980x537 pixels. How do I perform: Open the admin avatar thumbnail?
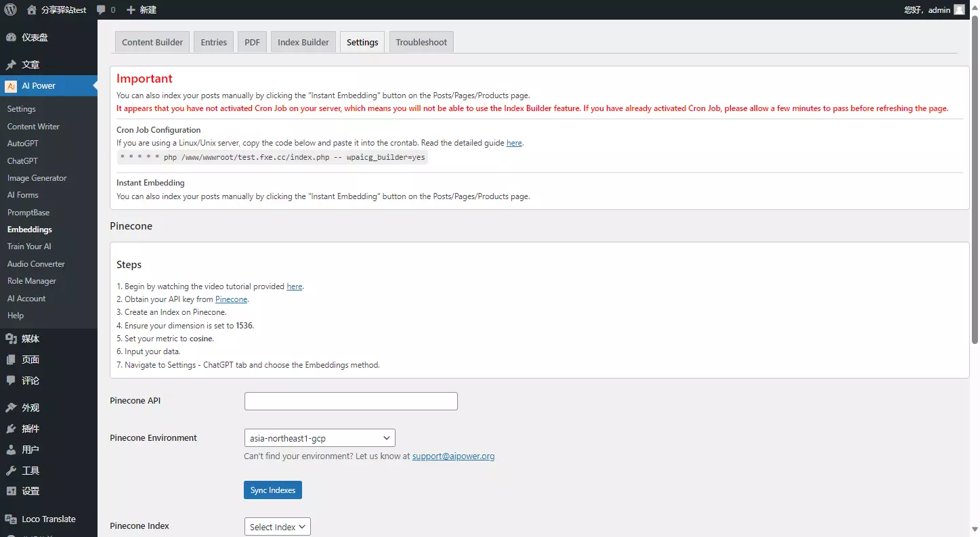point(959,9)
